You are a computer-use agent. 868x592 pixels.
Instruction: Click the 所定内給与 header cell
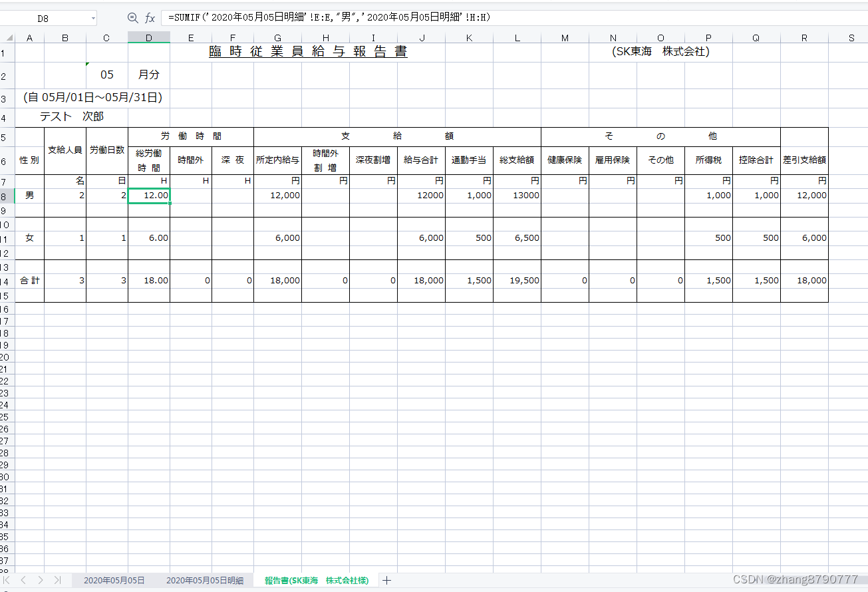click(277, 160)
